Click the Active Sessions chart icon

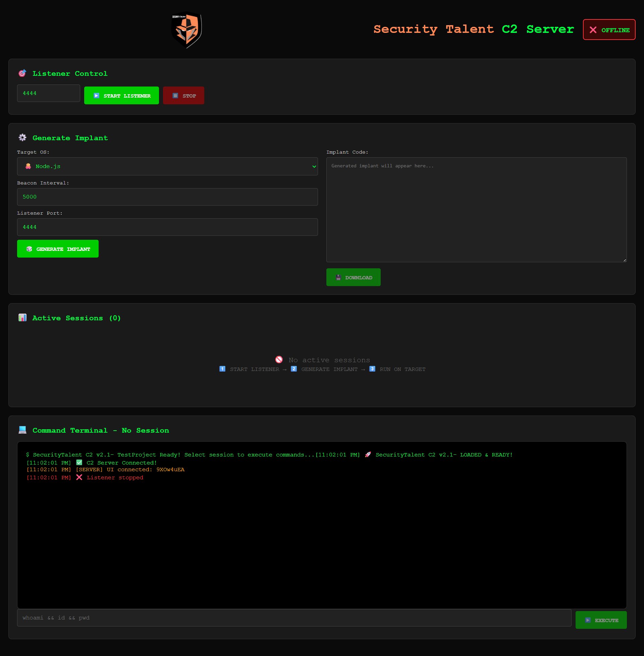coord(22,318)
